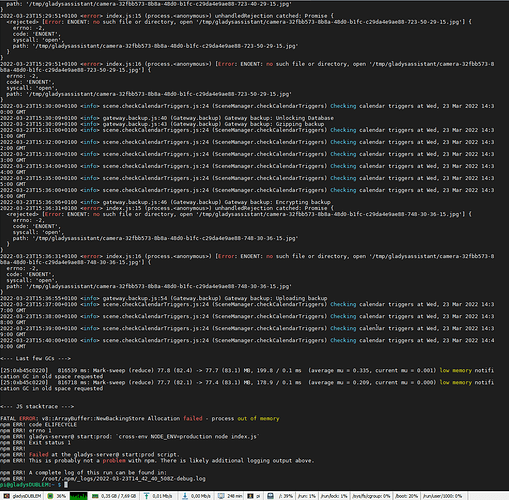Click the 15:30:00 checkCalendarTriggers log line

(247, 109)
